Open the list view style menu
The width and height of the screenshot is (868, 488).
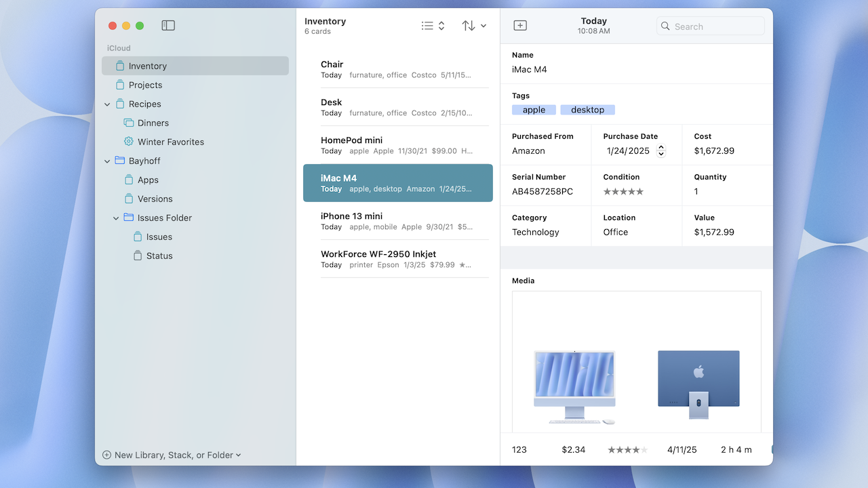pos(433,26)
